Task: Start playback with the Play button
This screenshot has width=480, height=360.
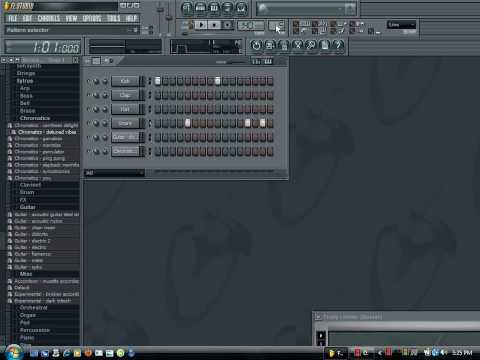Action: (201, 25)
